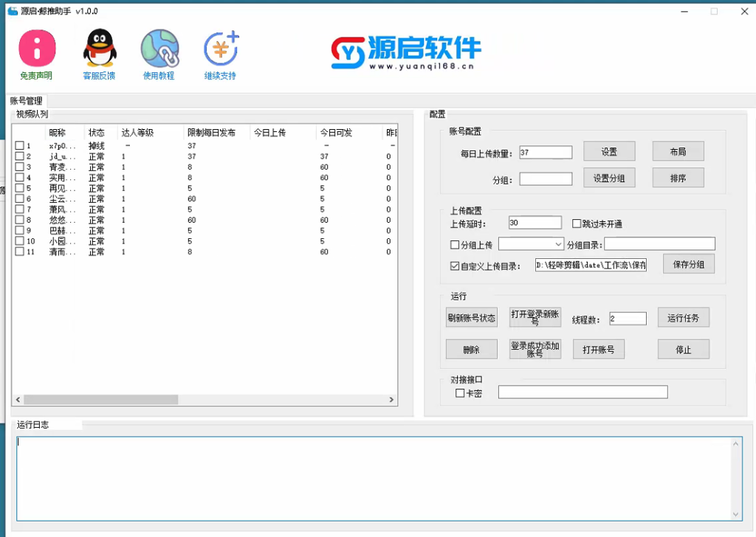Check the checkbox for account row 1
This screenshot has width=756, height=537.
20,146
